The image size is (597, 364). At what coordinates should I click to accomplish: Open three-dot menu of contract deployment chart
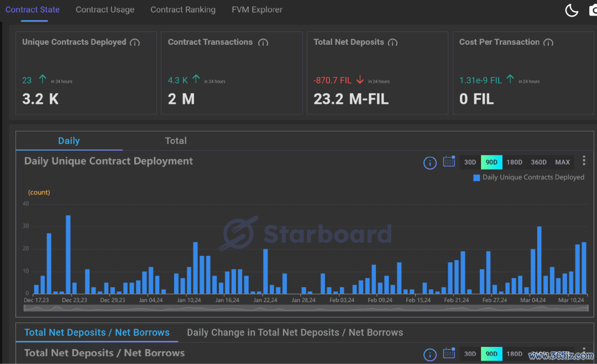click(x=584, y=161)
